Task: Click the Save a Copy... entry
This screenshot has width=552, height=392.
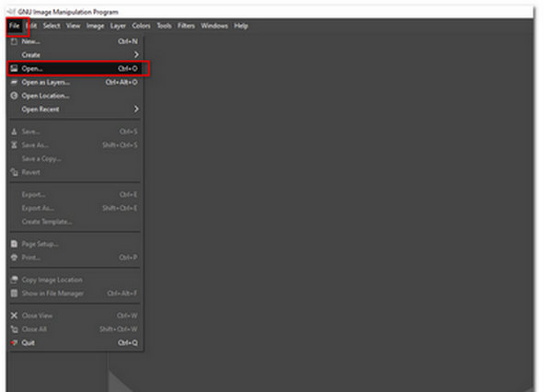Action: tap(75, 159)
